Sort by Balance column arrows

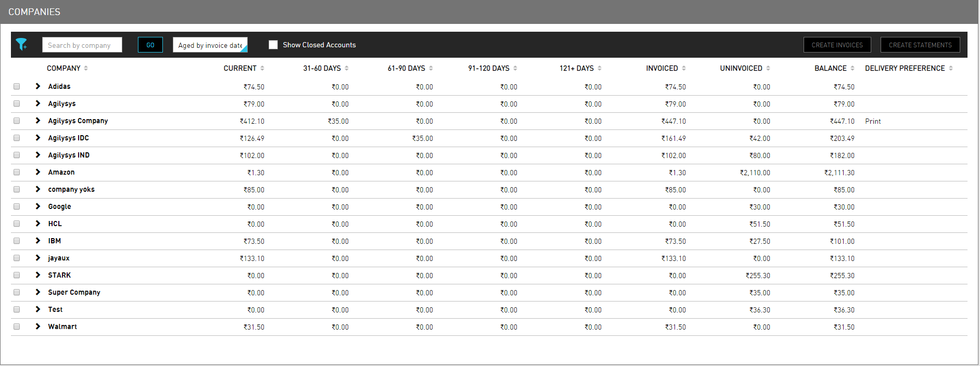852,68
